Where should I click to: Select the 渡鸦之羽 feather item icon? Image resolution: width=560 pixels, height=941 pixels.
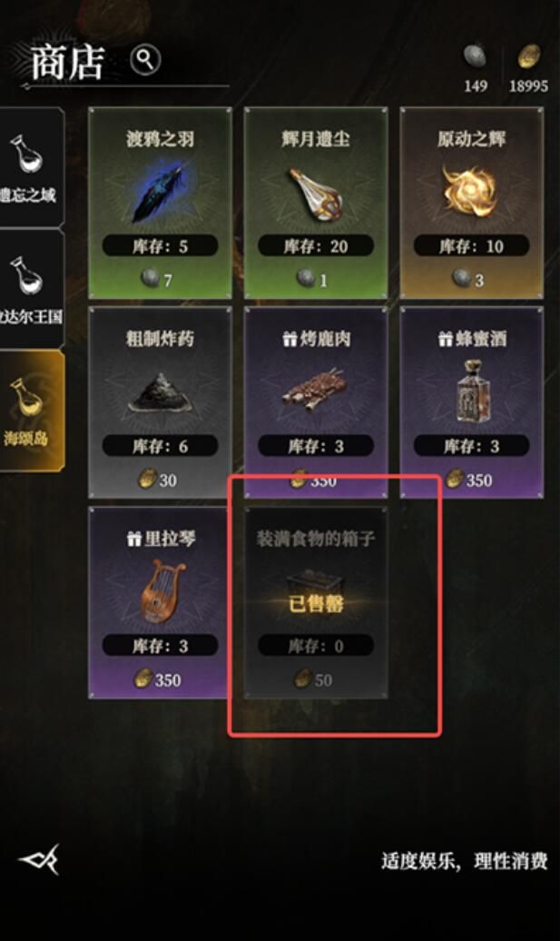tap(159, 193)
